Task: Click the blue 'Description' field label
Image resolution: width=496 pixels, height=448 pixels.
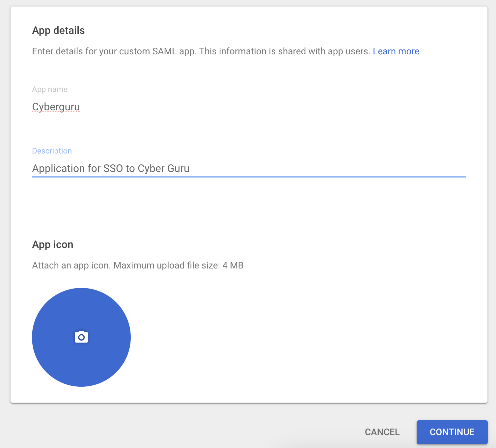Action: tap(52, 151)
